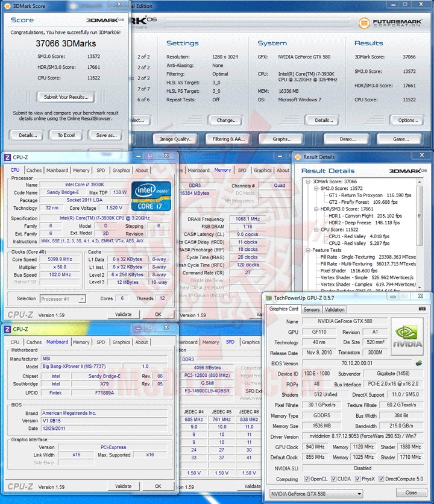Switch to the Sensors tab in GPU-Z
The image size is (434, 504).
point(312,309)
